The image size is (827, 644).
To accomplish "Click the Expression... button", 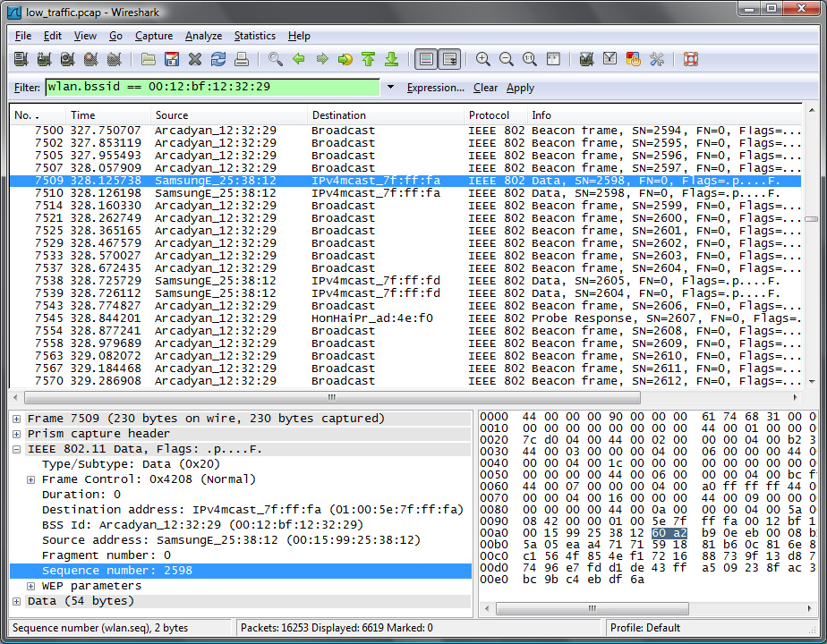I will coord(435,88).
